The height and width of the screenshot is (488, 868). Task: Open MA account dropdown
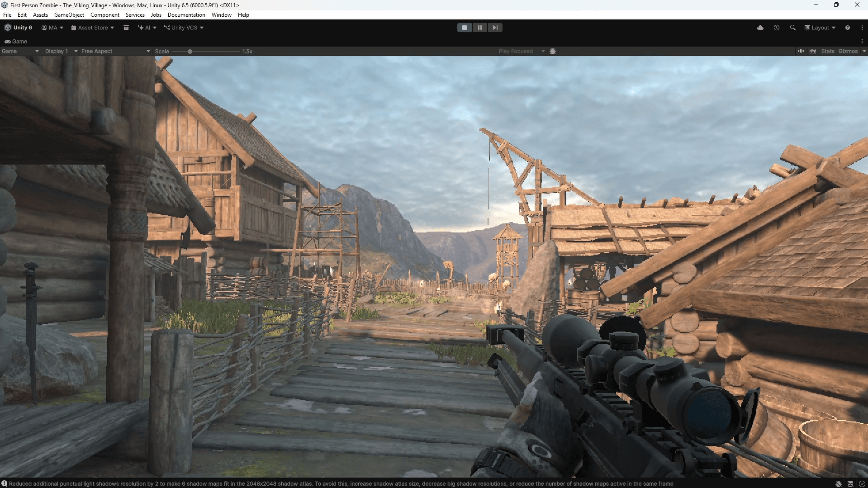click(52, 28)
